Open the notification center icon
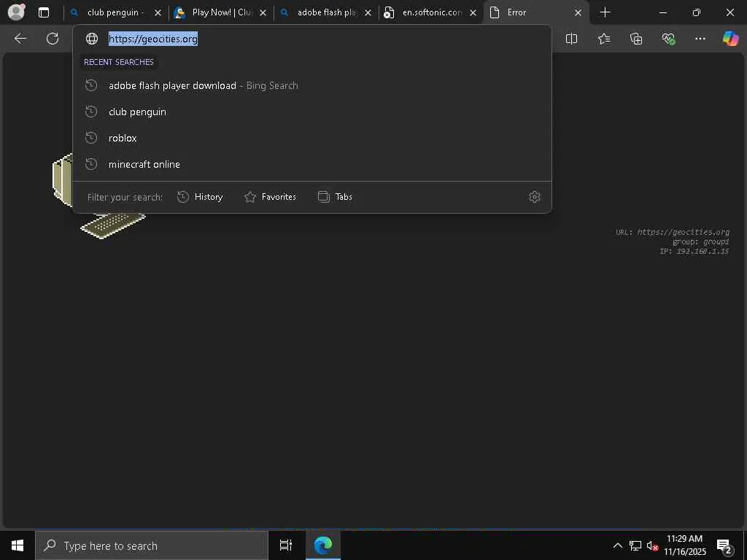The height and width of the screenshot is (560, 747). [724, 545]
